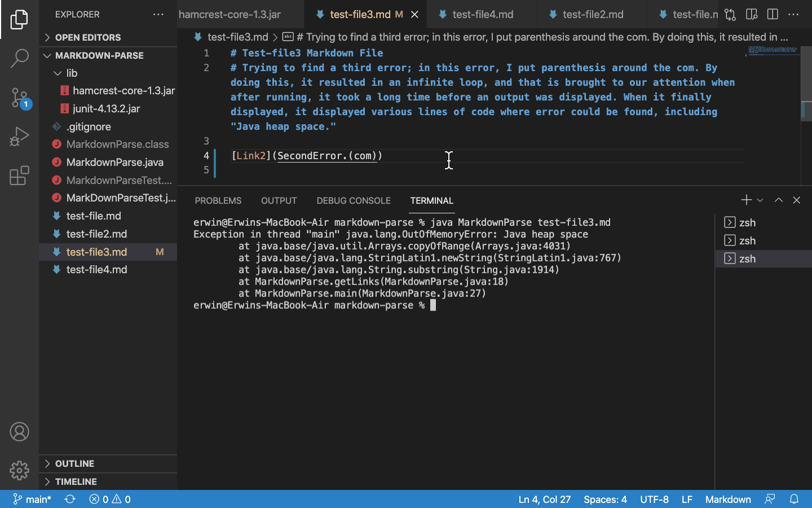This screenshot has height=508, width=812.
Task: Open hamcrest-core-1.3.jar in explorer tree
Action: click(x=108, y=90)
